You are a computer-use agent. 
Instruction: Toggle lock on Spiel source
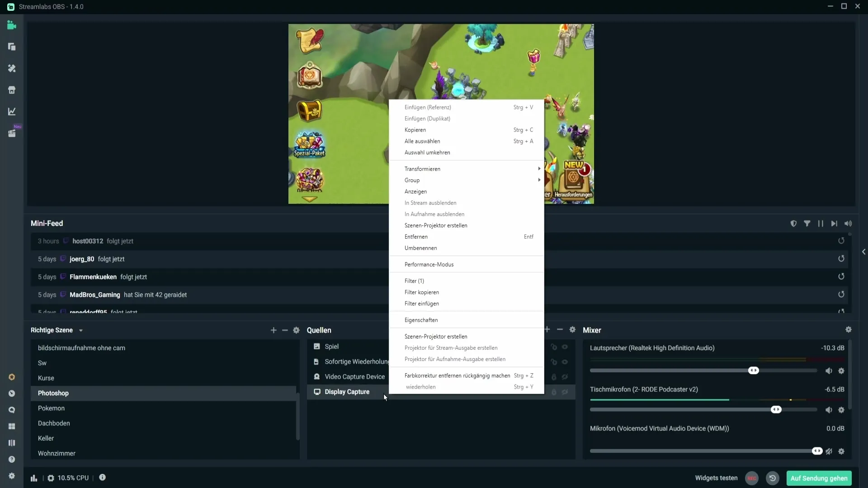[x=554, y=347]
